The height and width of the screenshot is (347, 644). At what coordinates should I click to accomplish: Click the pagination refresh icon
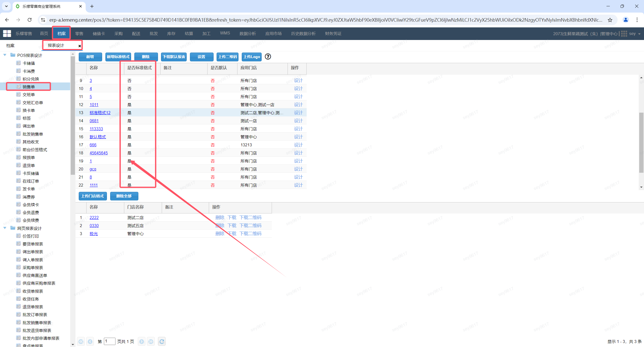click(x=162, y=341)
